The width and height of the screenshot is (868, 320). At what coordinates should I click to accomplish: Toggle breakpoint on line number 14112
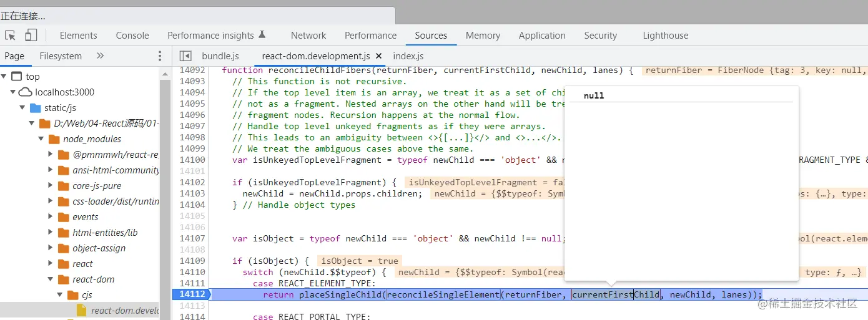click(192, 294)
